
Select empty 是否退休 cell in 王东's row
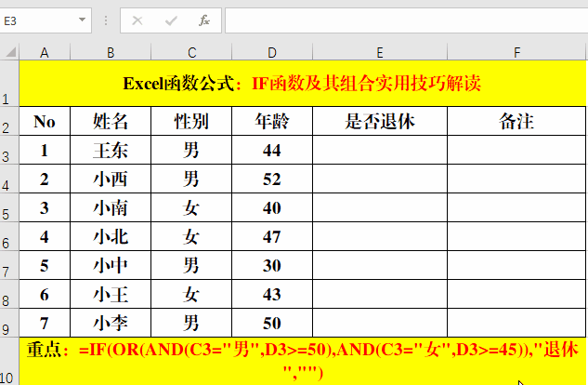(x=380, y=150)
